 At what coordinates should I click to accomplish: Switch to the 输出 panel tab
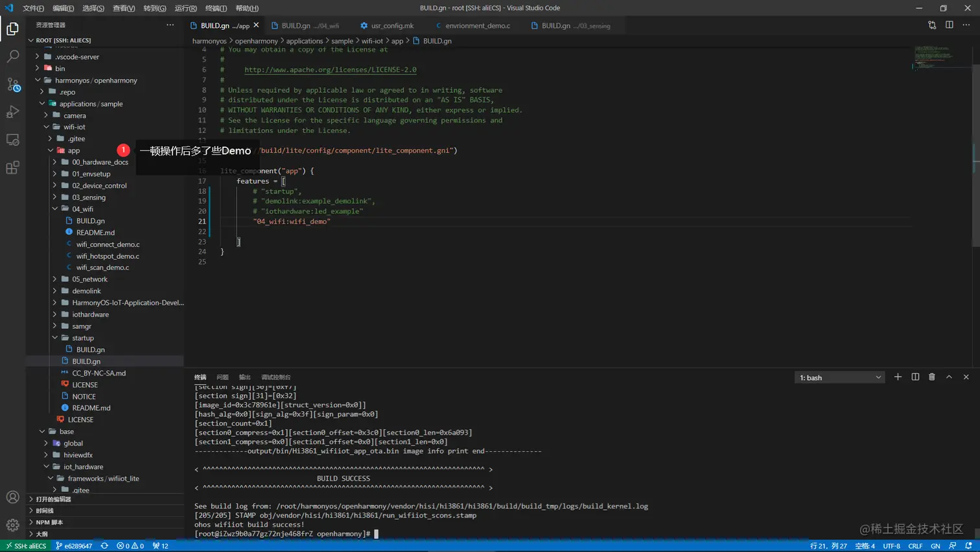point(244,378)
